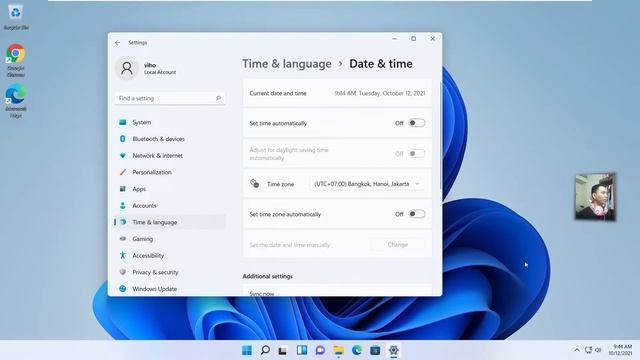The image size is (640, 360).
Task: Select Bluetooth & devices in the sidebar
Action: [170, 139]
